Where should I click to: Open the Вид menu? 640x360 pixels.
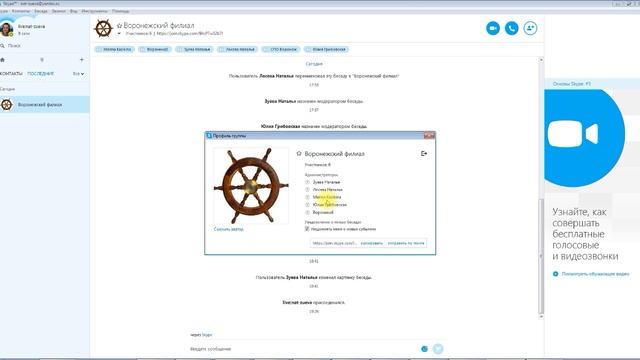[73, 11]
